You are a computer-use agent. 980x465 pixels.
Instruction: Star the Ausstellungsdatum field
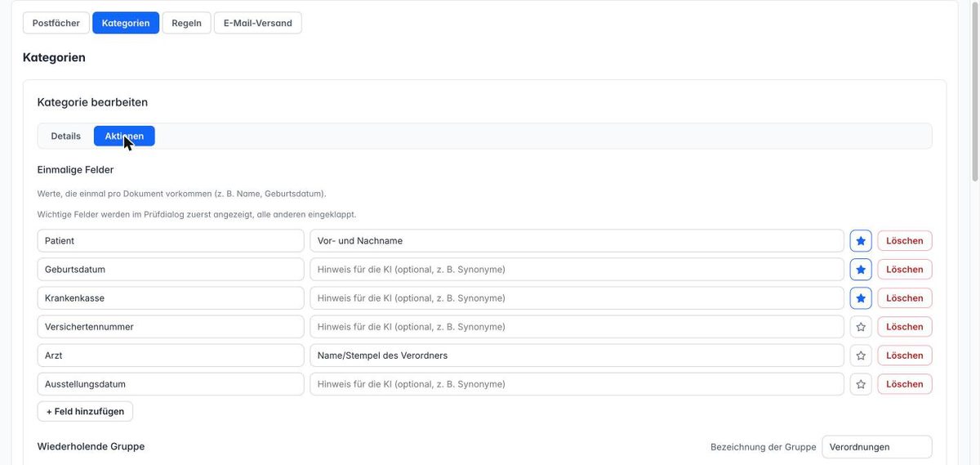tap(861, 384)
